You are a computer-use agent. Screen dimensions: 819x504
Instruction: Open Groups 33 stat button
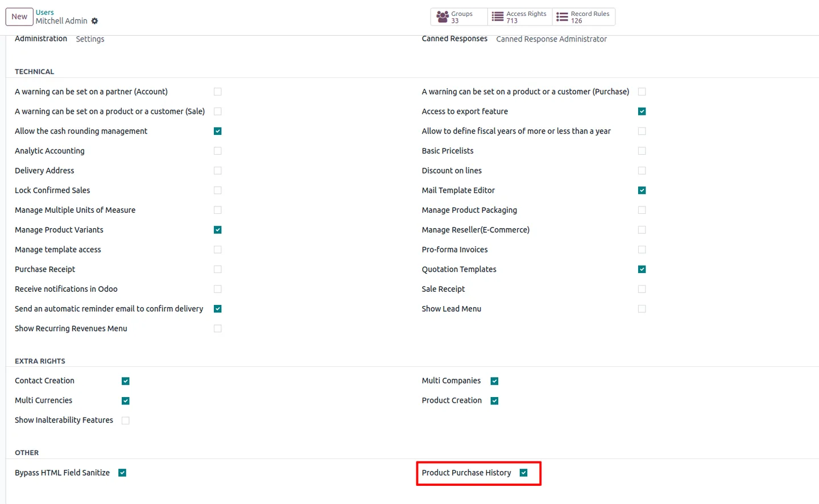[x=459, y=17]
